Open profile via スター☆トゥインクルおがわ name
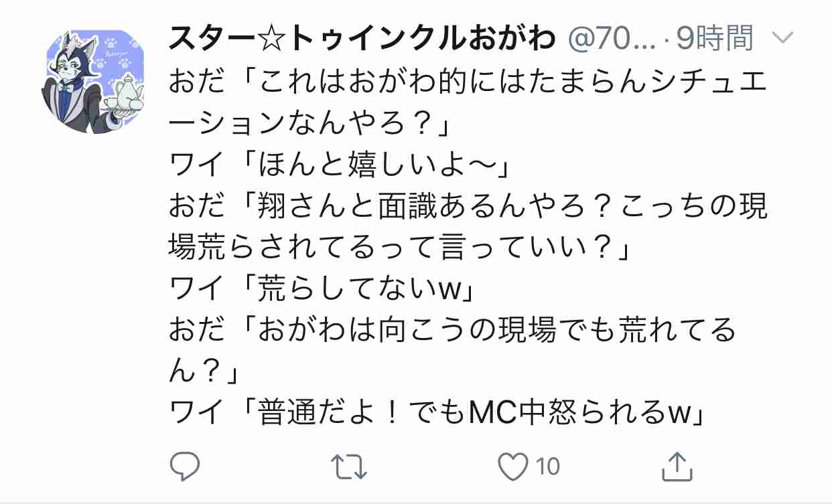 pos(362,40)
